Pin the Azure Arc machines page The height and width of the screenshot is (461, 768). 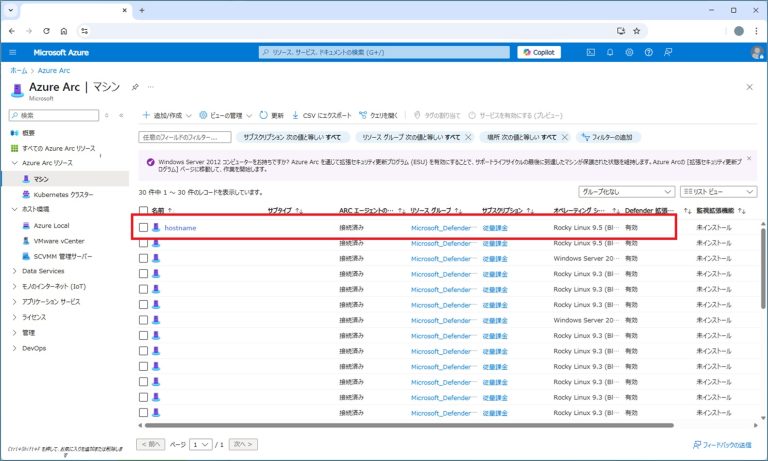click(135, 87)
